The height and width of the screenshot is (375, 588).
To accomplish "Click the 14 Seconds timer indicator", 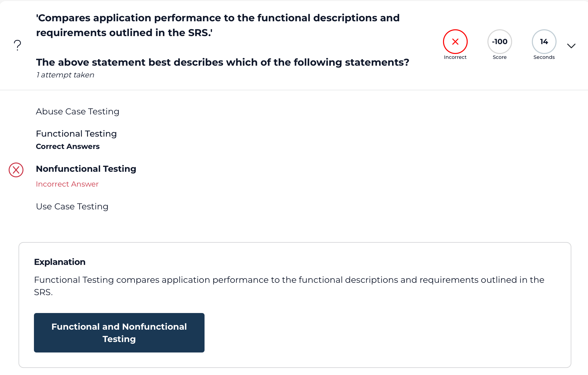I will click(544, 42).
